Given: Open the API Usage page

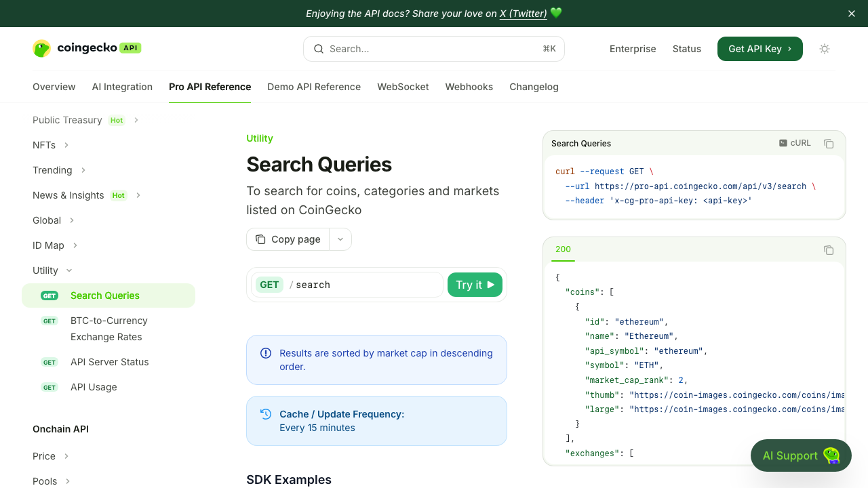Looking at the screenshot, I should [x=108, y=387].
